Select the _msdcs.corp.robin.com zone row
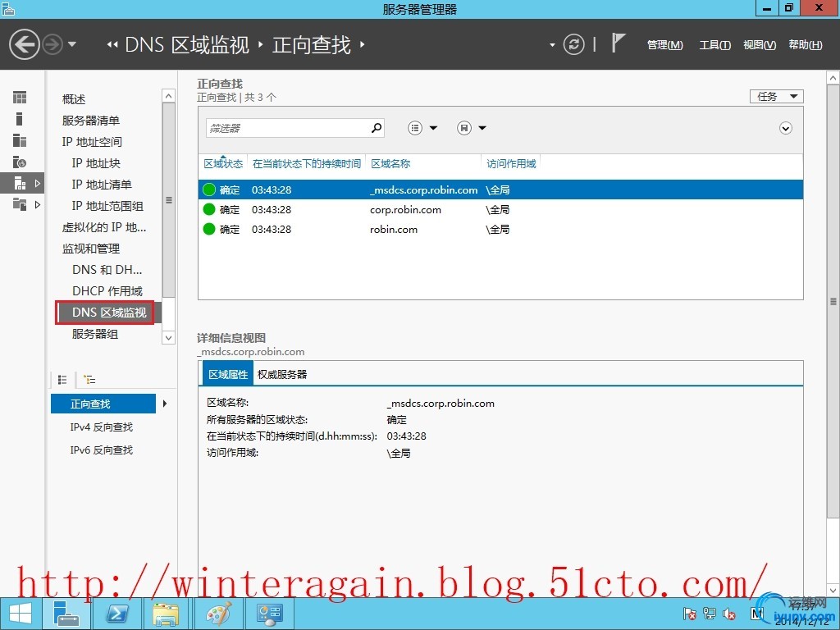Image resolution: width=840 pixels, height=630 pixels. pos(500,189)
